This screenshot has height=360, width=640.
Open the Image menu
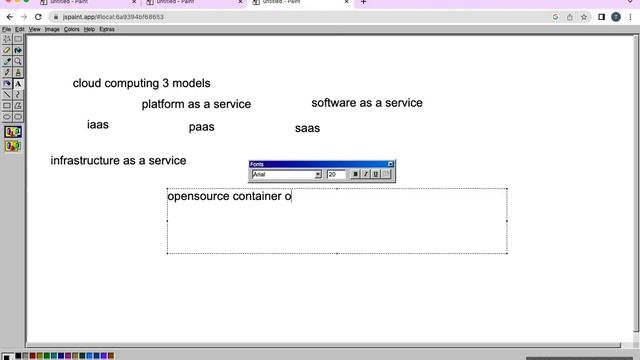52,29
